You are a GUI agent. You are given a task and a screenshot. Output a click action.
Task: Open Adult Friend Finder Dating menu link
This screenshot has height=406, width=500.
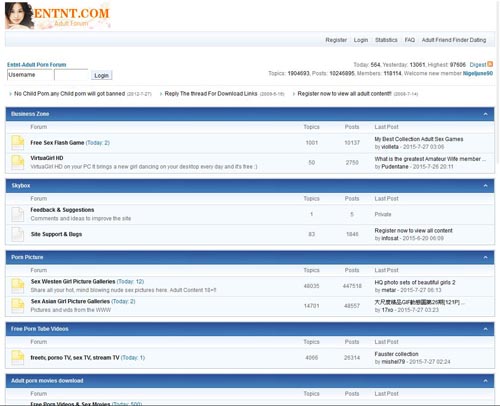click(x=454, y=40)
